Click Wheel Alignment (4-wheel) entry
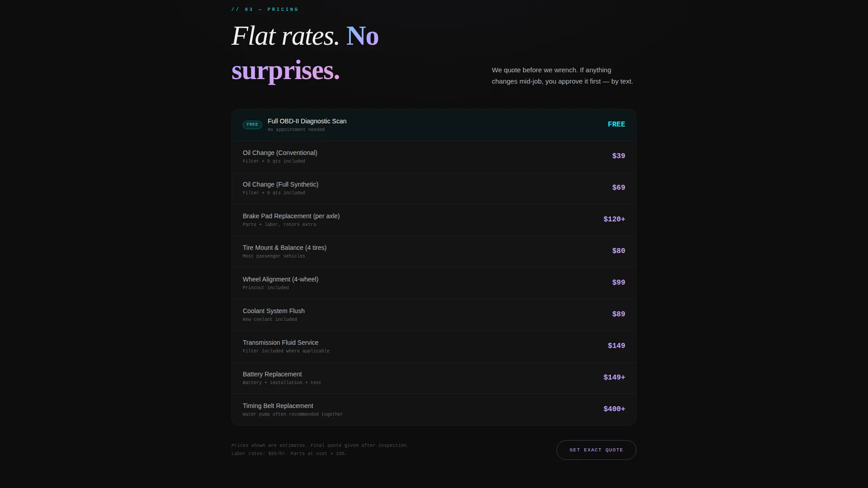Viewport: 868px width, 488px height. pos(434,283)
